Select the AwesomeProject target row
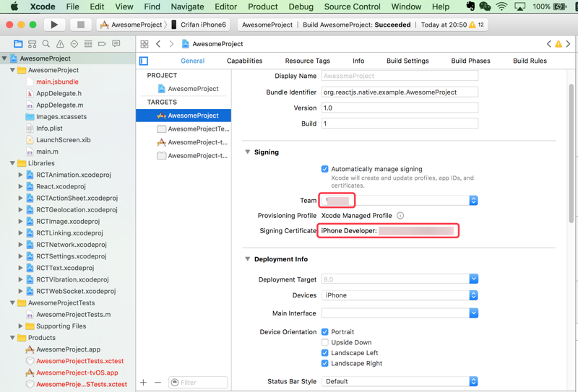This screenshot has height=392, width=578. (x=184, y=116)
